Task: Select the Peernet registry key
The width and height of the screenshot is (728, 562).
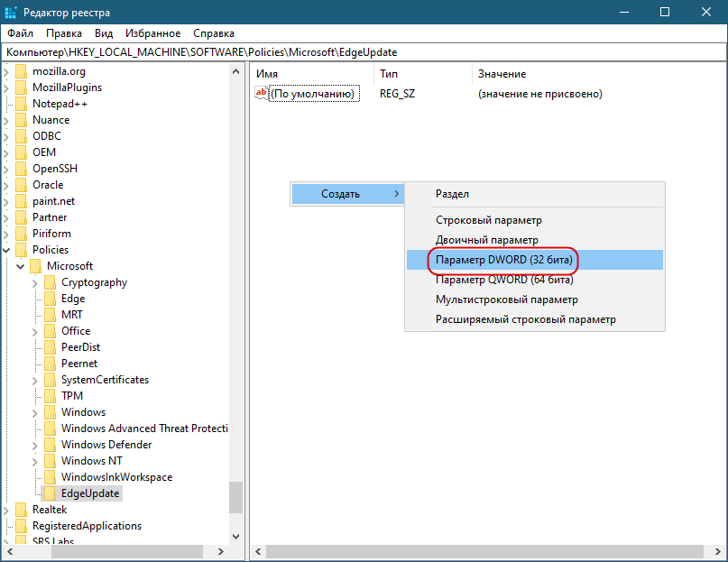Action: tap(79, 364)
